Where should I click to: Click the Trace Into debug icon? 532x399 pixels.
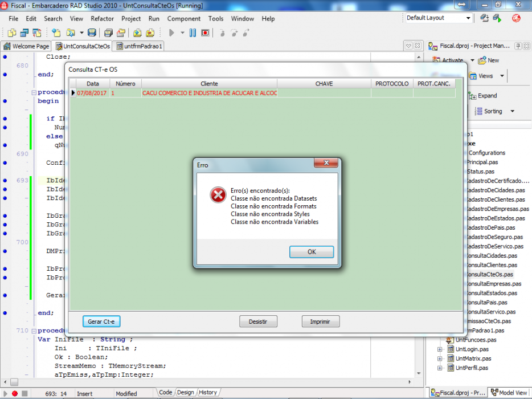coord(222,32)
